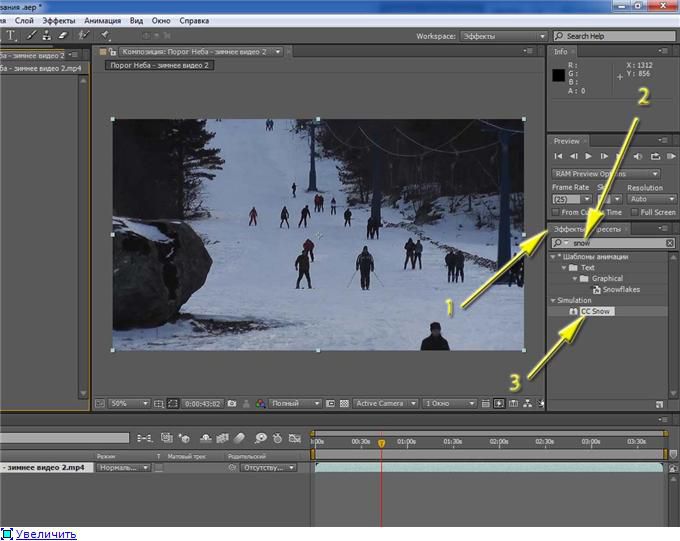
Task: Jump to first frame in Preview panel
Action: click(558, 157)
